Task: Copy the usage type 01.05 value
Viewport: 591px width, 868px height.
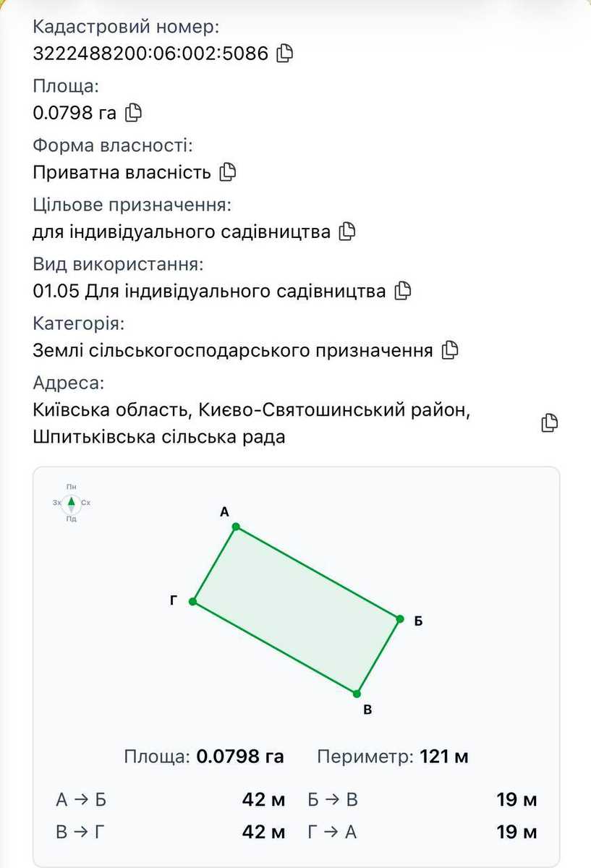Action: coord(403,291)
